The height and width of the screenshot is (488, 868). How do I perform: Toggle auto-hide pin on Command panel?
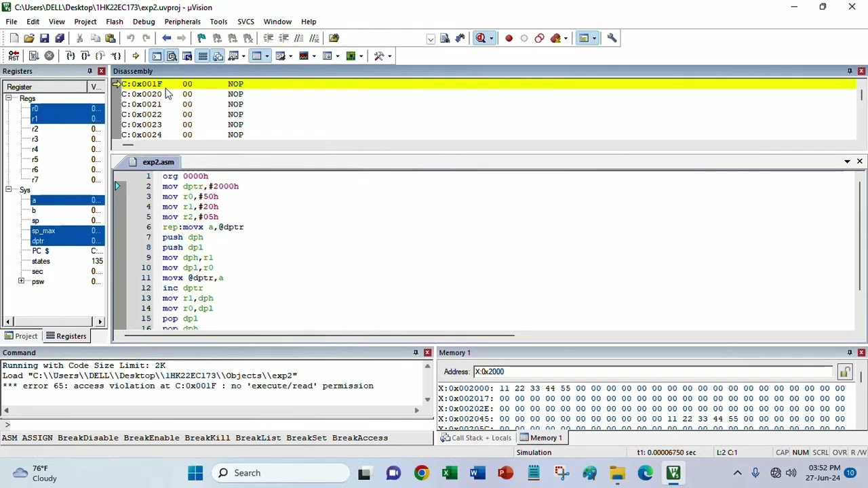416,352
